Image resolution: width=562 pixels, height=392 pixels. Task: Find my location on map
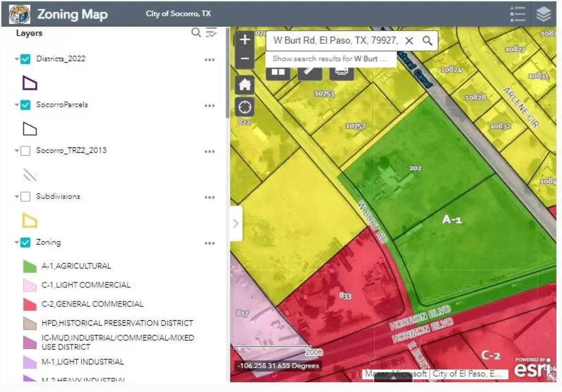(x=245, y=107)
